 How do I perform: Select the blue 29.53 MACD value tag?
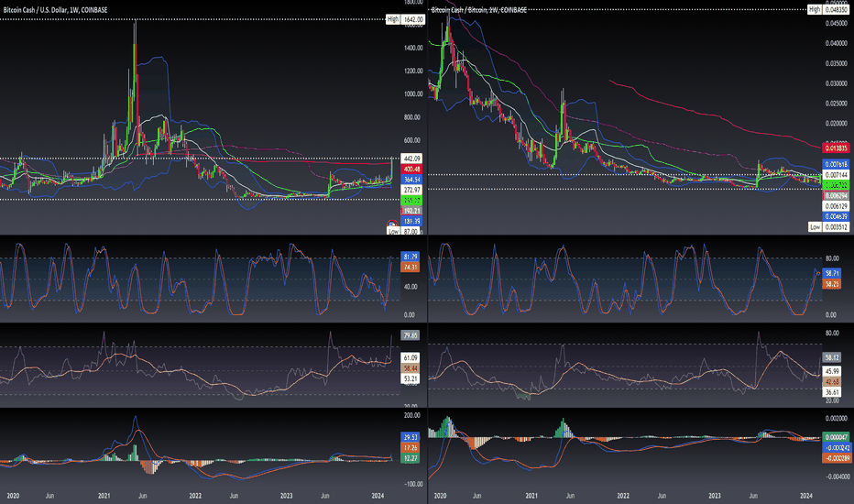coord(410,437)
